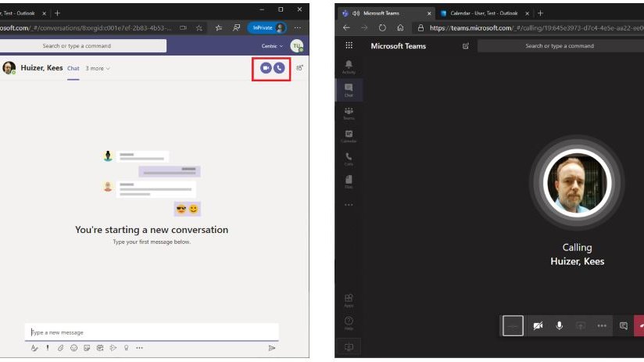The image size is (644, 362).
Task: Set delivery options with the exclamation icon
Action: 48,348
